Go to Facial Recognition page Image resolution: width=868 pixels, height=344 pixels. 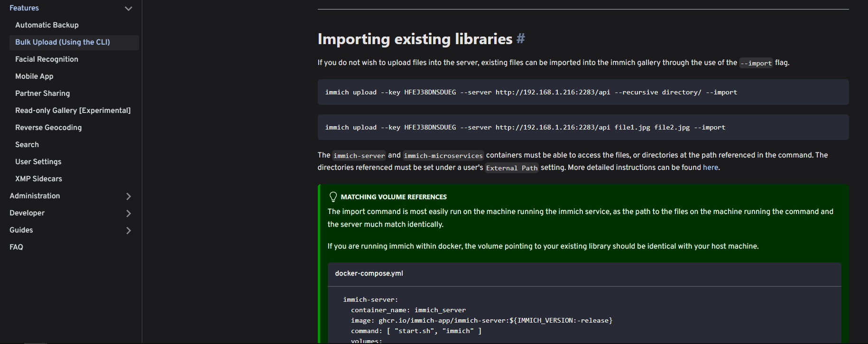coord(46,59)
